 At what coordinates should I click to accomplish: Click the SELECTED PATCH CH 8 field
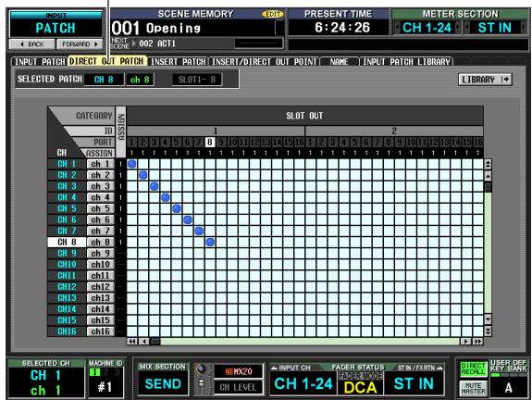point(104,80)
